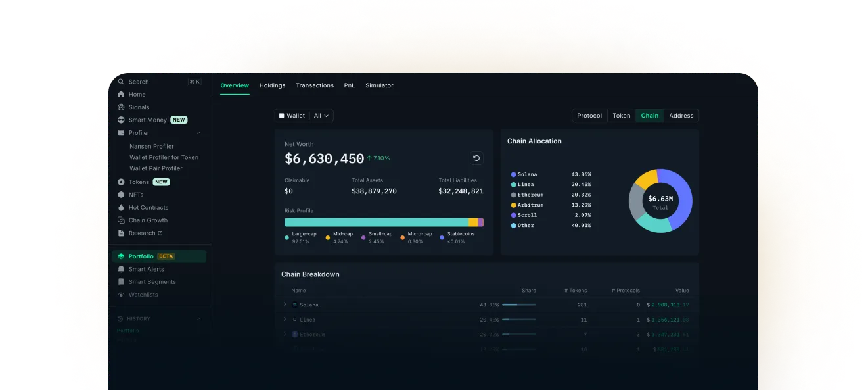Click the Risk Profile bar
The height and width of the screenshot is (390, 868).
click(384, 222)
